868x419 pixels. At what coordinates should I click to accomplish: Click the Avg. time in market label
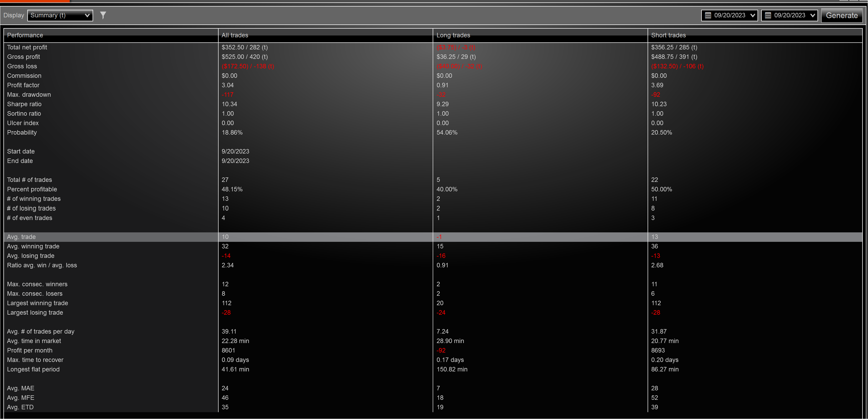[34, 341]
